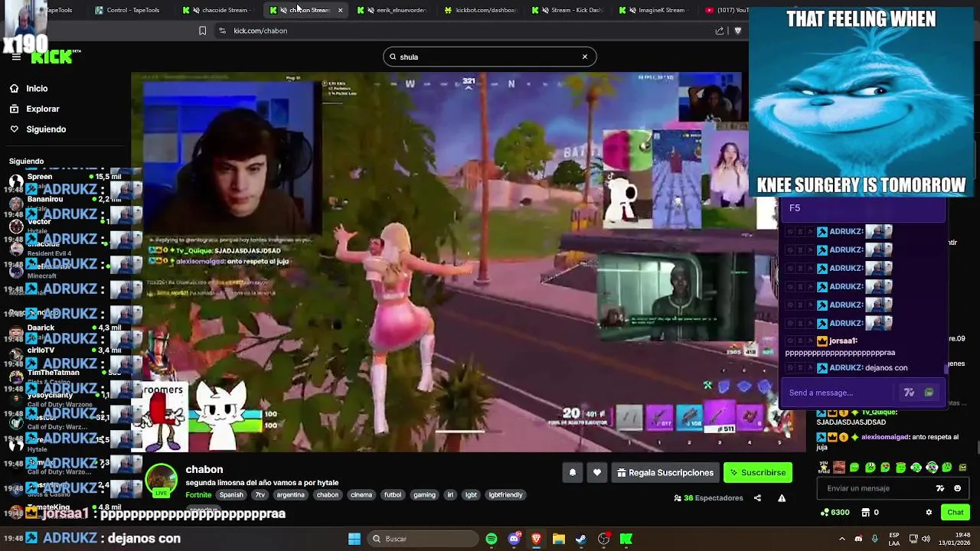The image size is (980, 551).
Task: Click the 36 Espectadores viewer count
Action: 708,498
